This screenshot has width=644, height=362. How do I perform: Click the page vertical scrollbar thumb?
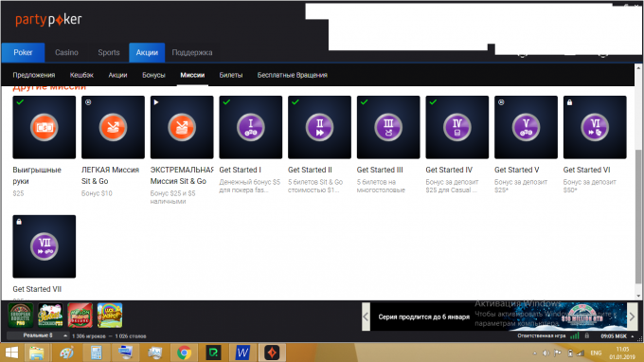(638, 216)
